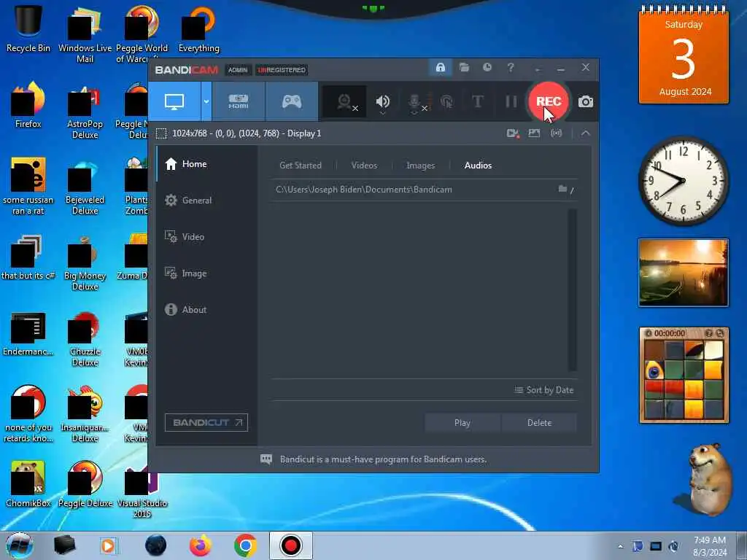
Task: Open the Firefox desktop shortcut
Action: [x=28, y=105]
